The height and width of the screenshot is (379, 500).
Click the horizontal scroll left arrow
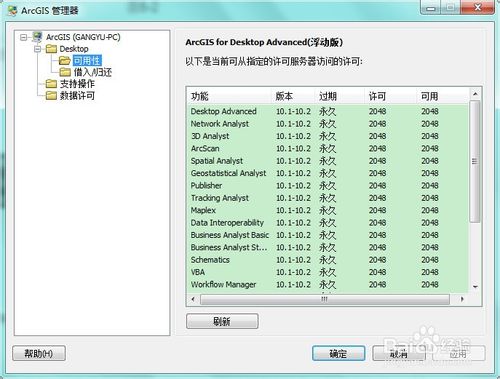coord(193,299)
